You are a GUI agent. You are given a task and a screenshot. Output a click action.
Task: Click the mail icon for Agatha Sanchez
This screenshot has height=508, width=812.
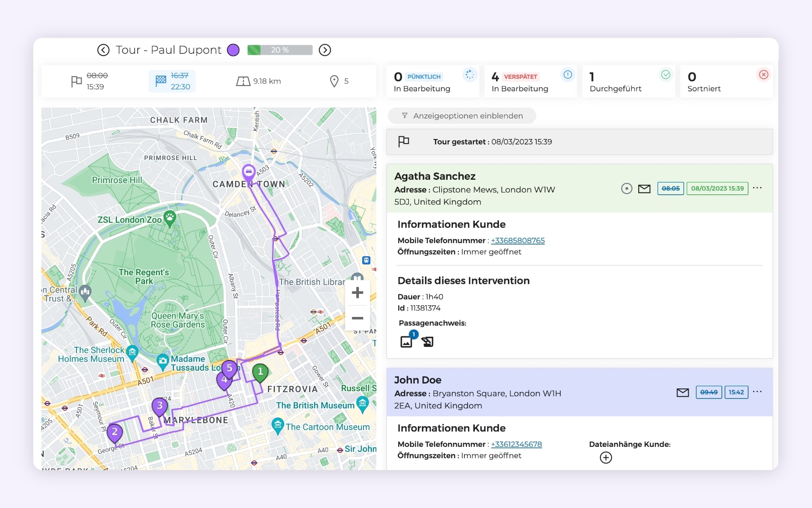[x=644, y=189]
